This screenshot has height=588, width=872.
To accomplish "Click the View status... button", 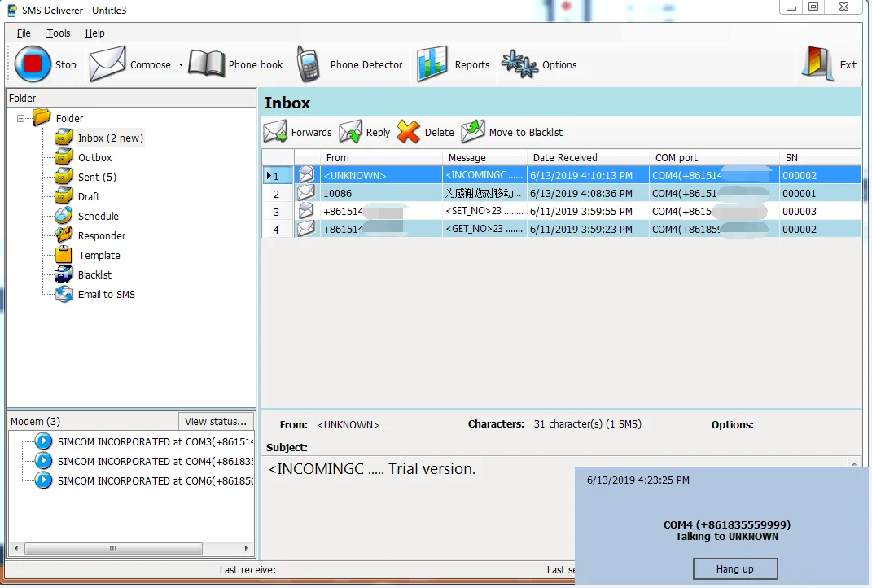I will click(x=215, y=421).
